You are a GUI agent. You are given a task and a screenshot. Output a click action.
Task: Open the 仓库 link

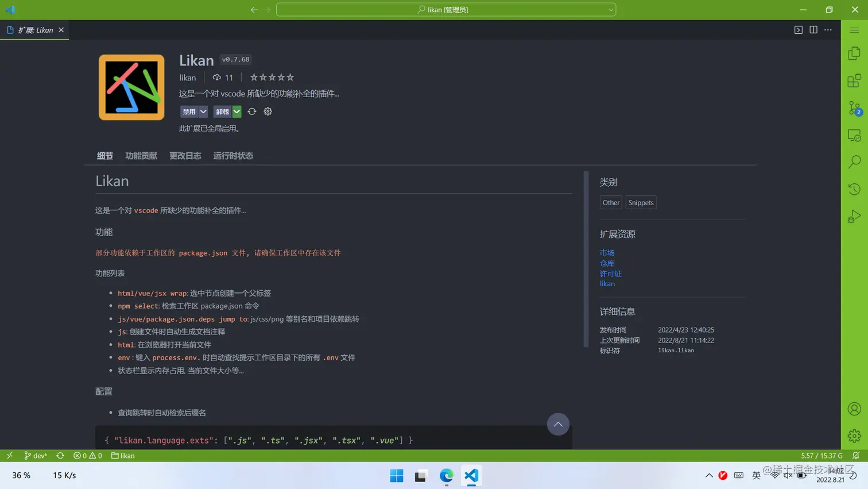pos(607,263)
